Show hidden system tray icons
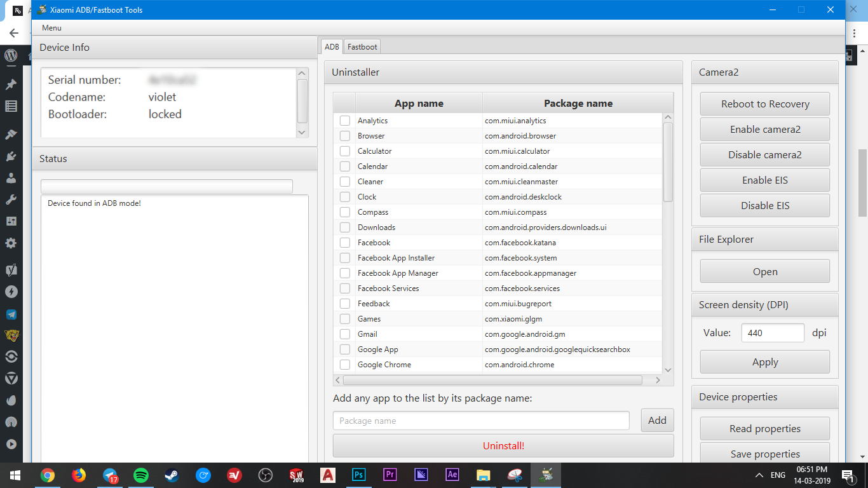 759,475
